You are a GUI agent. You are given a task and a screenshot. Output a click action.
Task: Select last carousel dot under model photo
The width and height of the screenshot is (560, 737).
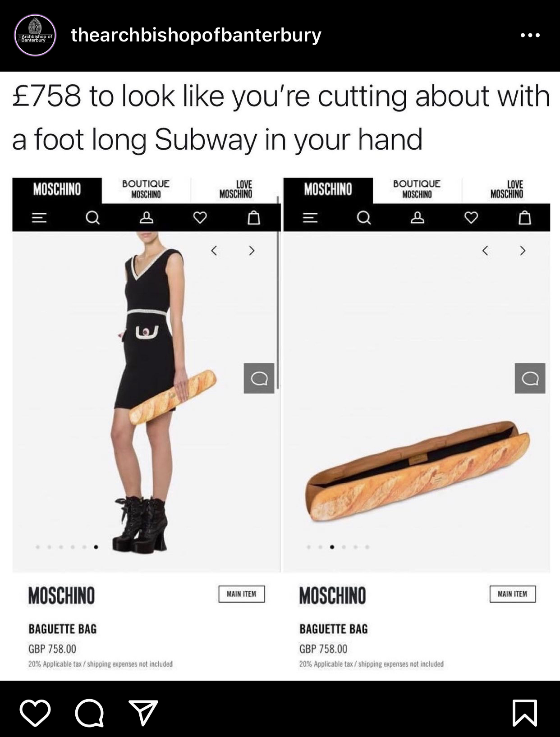click(x=96, y=547)
